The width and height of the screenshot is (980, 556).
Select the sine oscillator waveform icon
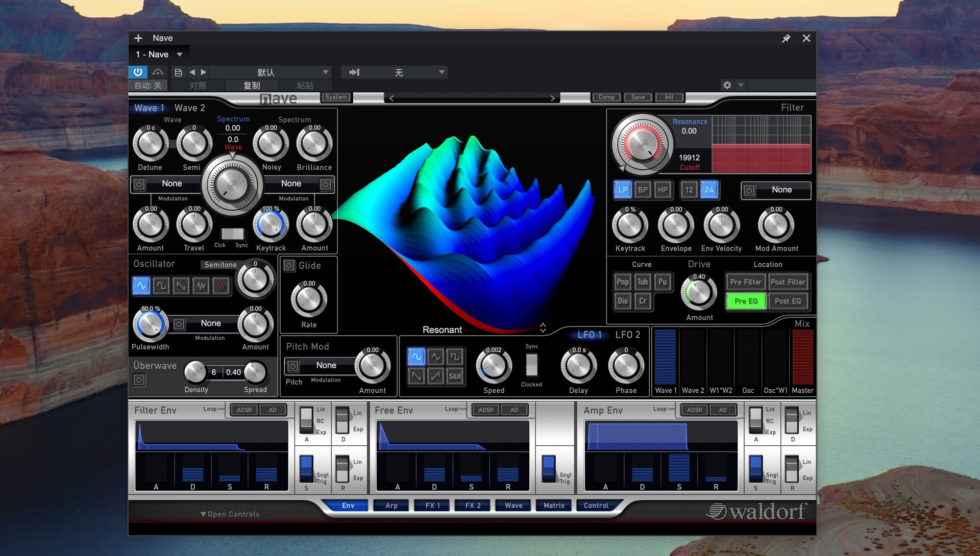(x=141, y=286)
